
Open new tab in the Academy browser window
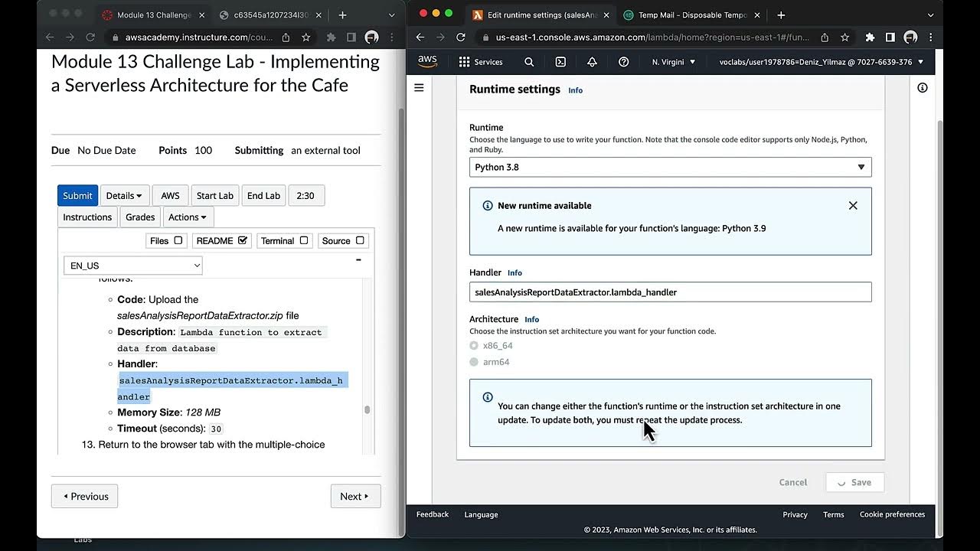click(x=342, y=15)
